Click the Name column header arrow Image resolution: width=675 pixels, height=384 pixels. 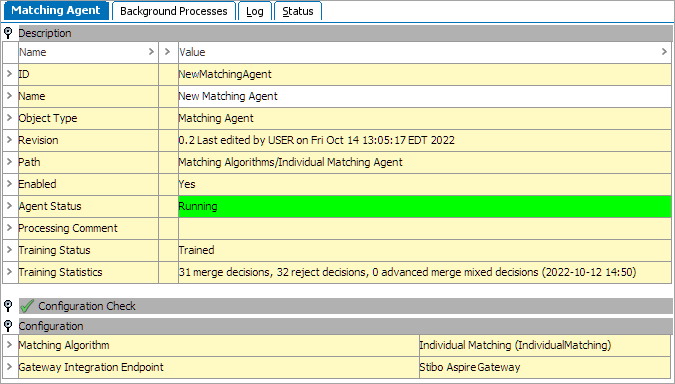point(151,52)
